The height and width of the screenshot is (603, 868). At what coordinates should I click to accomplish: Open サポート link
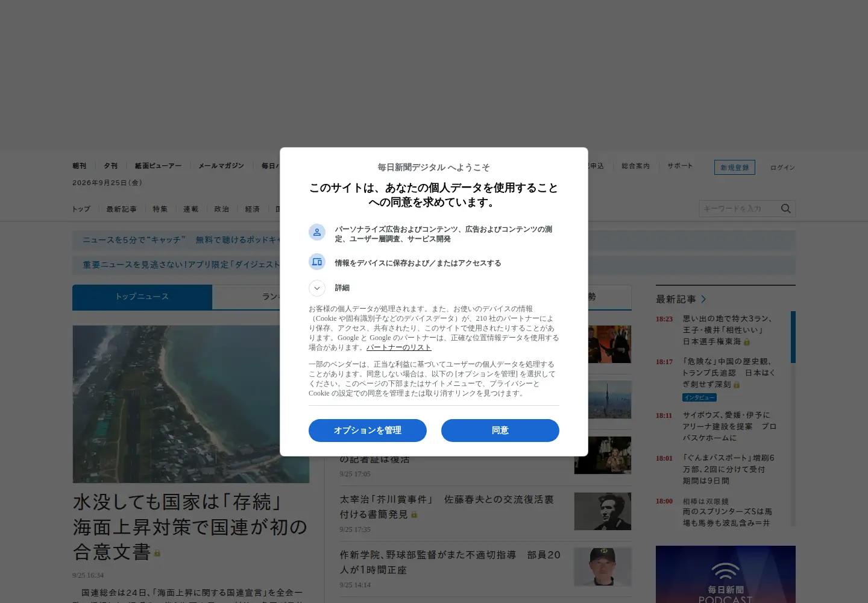[680, 166]
